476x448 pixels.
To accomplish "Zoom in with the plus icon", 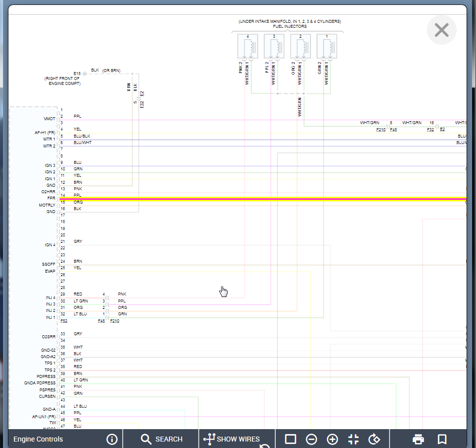I will tap(332, 439).
